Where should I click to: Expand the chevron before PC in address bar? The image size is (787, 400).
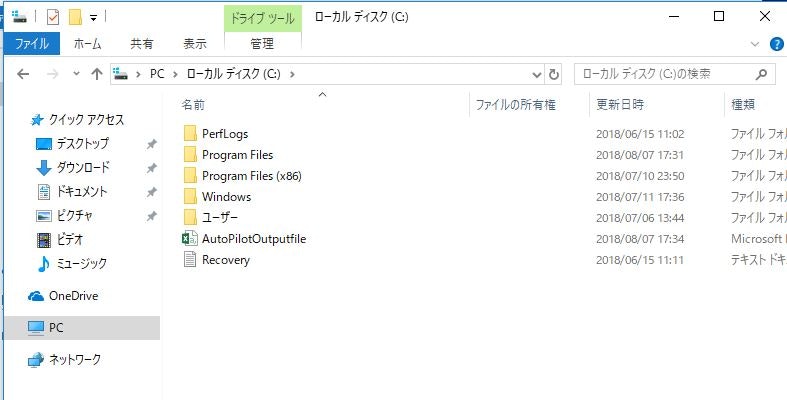[138, 74]
